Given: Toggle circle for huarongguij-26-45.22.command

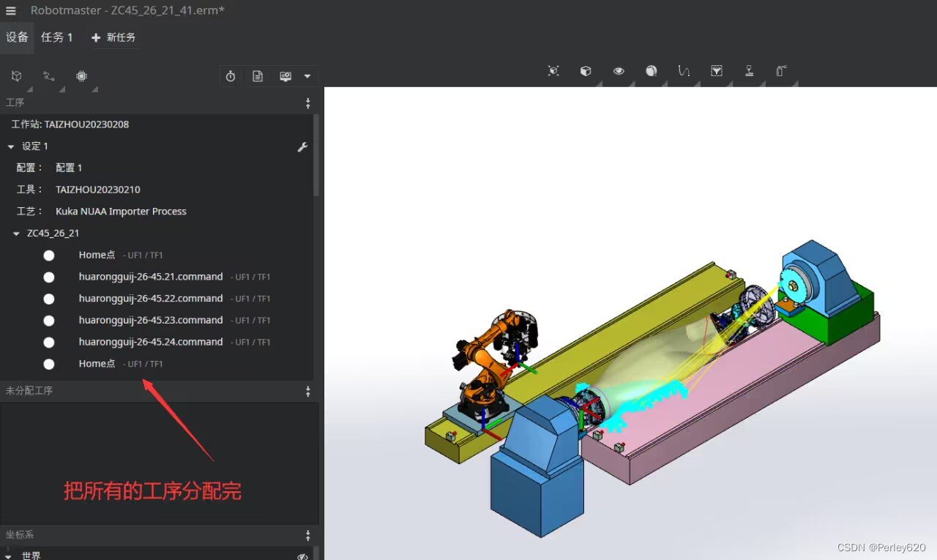Looking at the screenshot, I should [49, 299].
